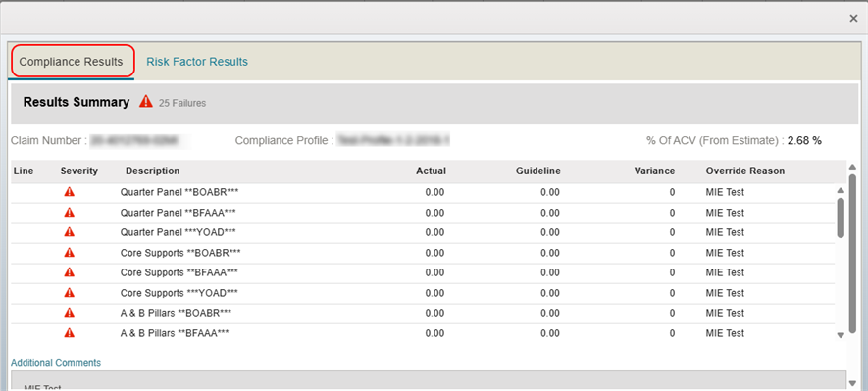Click Actual 0.00 for Quarter Panel **BFAAA***

coord(434,213)
